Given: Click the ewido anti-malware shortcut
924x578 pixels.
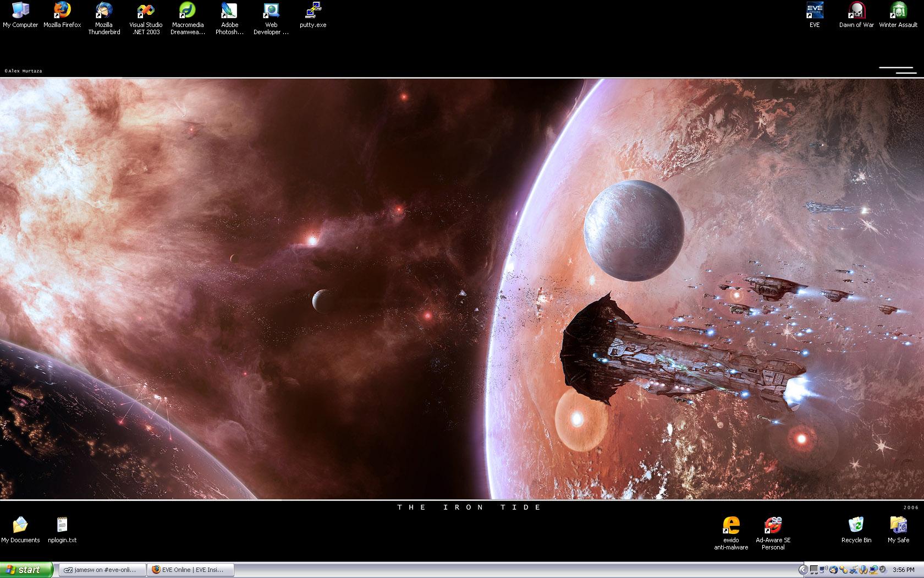Looking at the screenshot, I should (731, 533).
